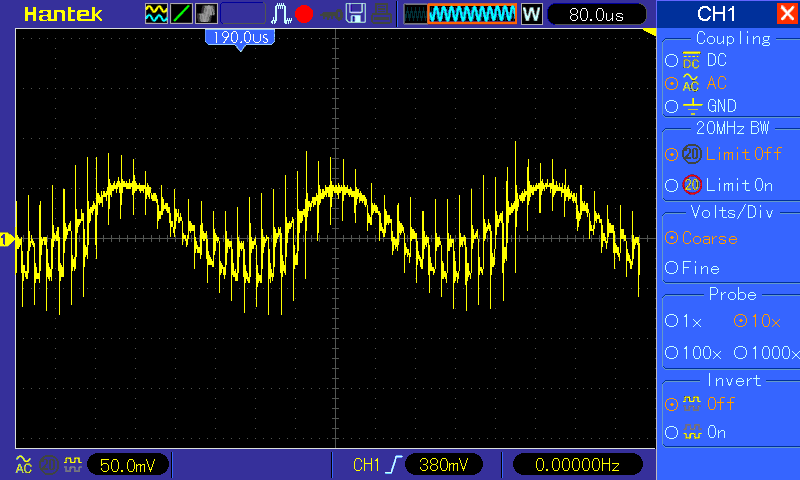Select 100x probe attenuation

693,352
